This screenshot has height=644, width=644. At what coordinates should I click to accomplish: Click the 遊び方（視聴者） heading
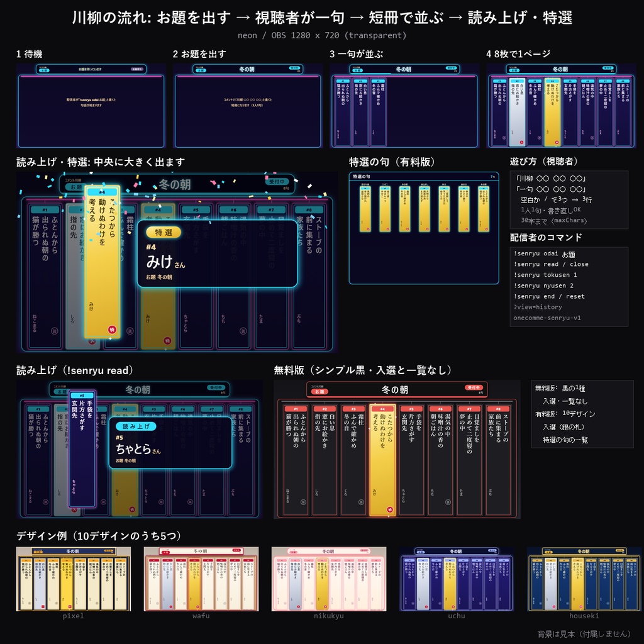pyautogui.click(x=544, y=162)
